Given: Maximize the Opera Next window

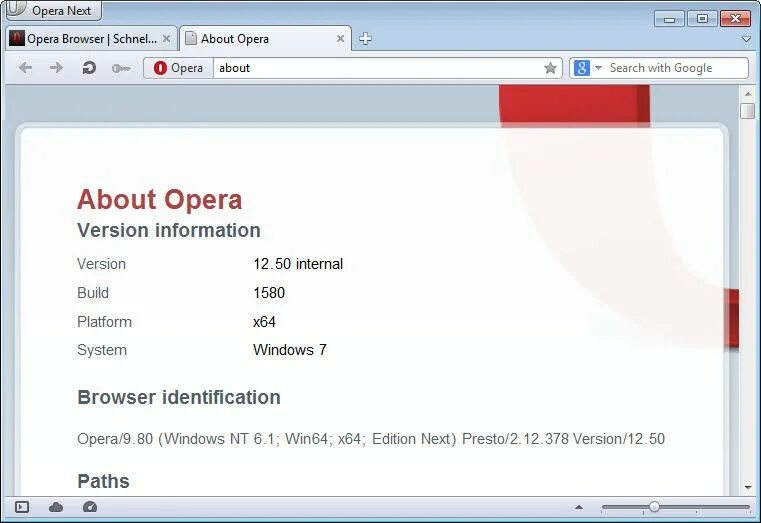Looking at the screenshot, I should point(702,19).
